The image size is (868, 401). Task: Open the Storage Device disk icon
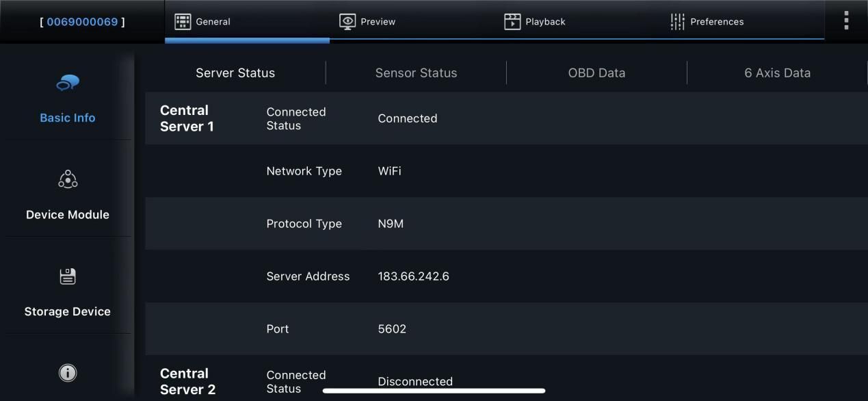[68, 276]
